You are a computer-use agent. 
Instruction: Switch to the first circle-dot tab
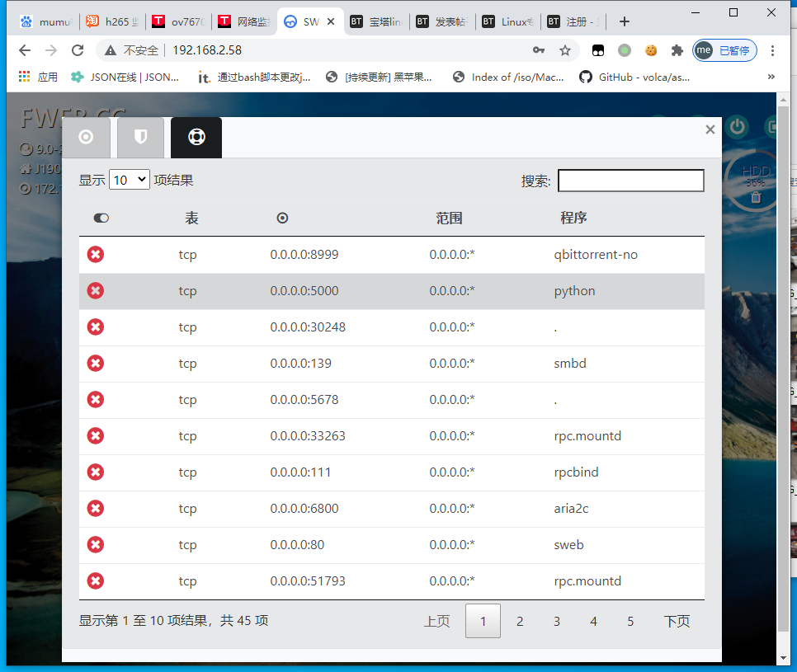tap(86, 138)
